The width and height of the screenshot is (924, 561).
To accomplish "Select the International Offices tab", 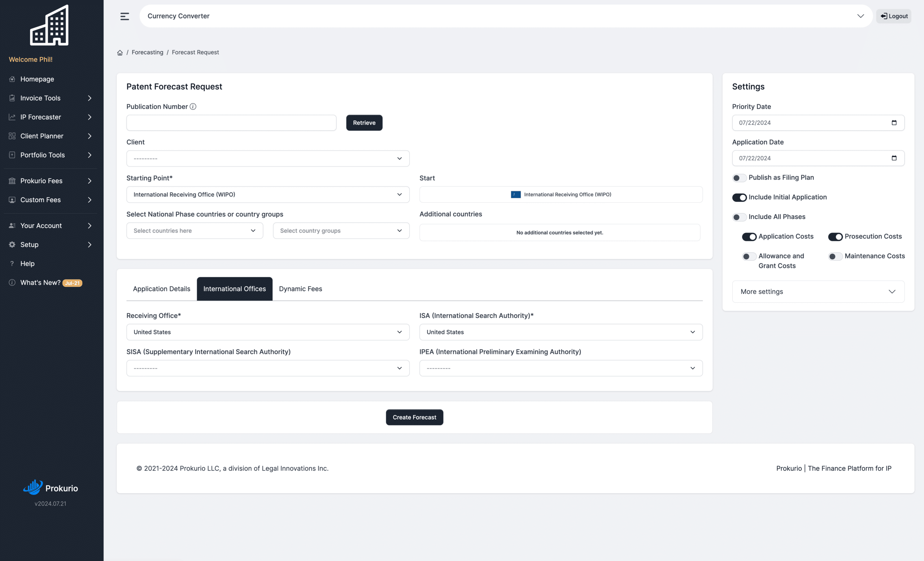I will coord(234,289).
